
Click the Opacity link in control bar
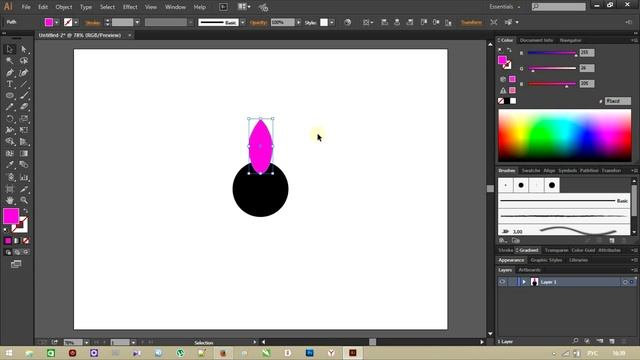(258, 23)
